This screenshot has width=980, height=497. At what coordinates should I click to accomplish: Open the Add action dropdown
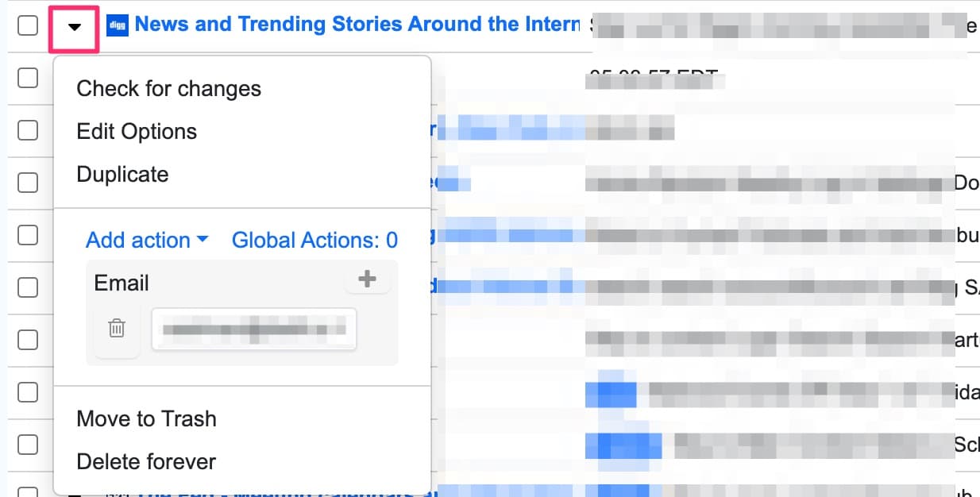147,240
